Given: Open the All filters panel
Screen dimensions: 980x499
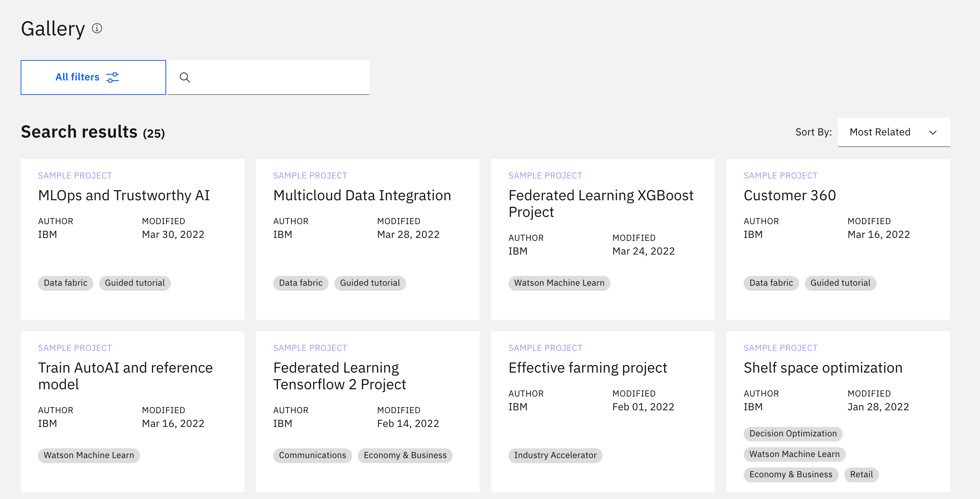Looking at the screenshot, I should [93, 77].
